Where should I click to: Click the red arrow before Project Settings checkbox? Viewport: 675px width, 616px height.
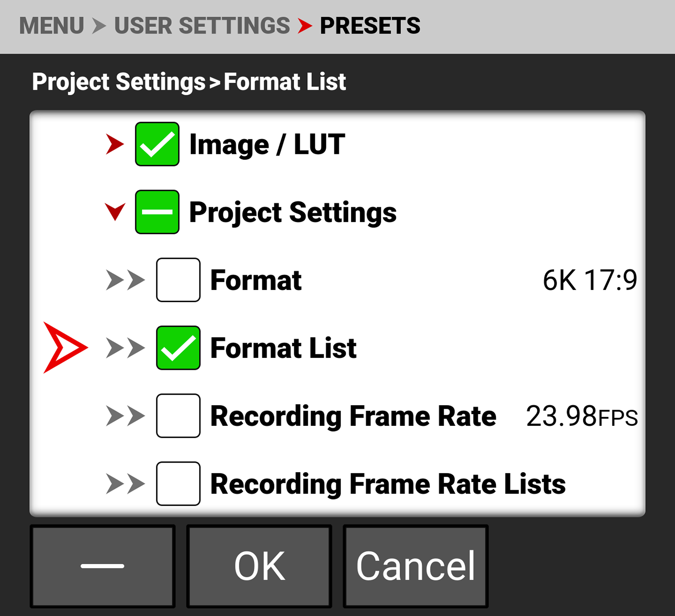click(x=115, y=212)
